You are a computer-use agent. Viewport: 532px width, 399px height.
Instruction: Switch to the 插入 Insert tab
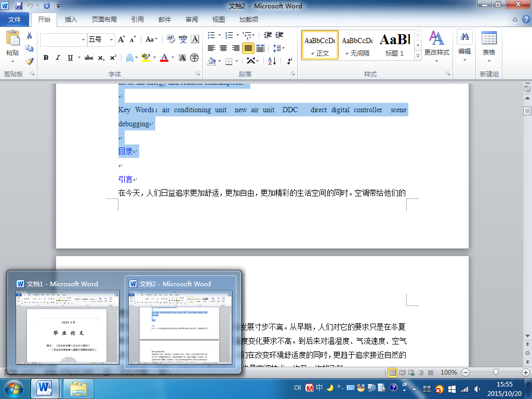pos(71,20)
